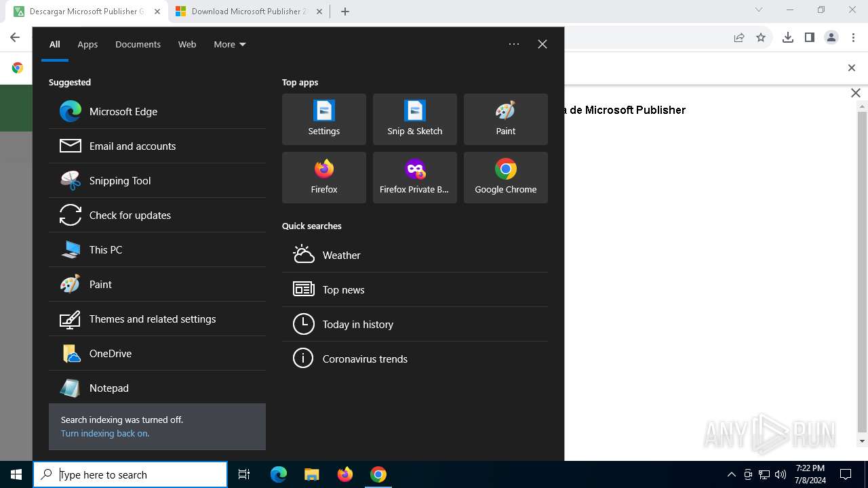Screen dimensions: 868x488
Task: Launch Firefox from Top apps
Action: pos(324,178)
